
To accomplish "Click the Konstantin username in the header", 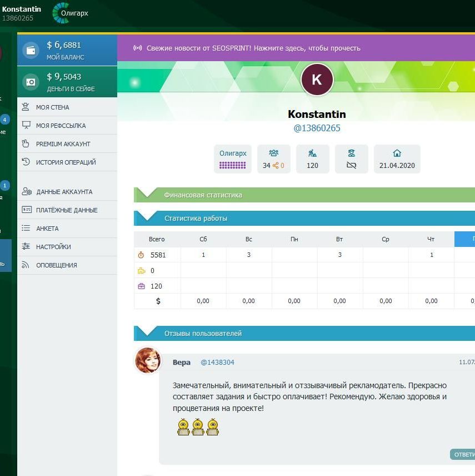I will [22, 9].
